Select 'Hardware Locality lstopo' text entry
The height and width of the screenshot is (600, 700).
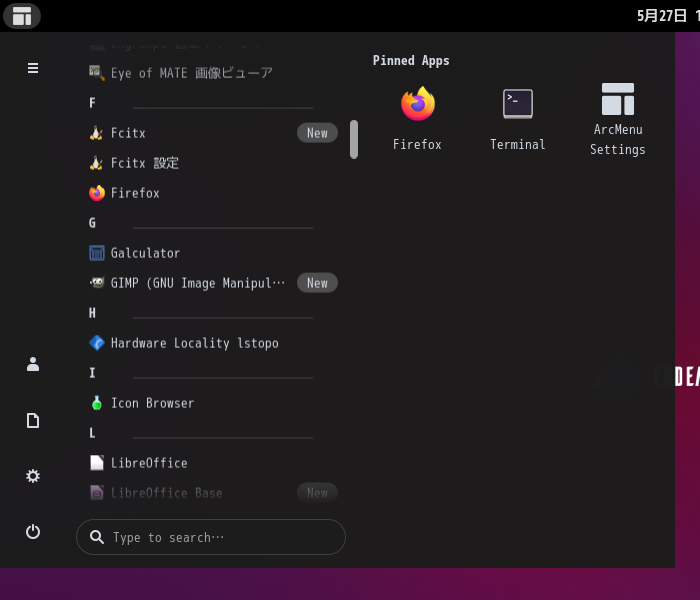click(x=195, y=343)
